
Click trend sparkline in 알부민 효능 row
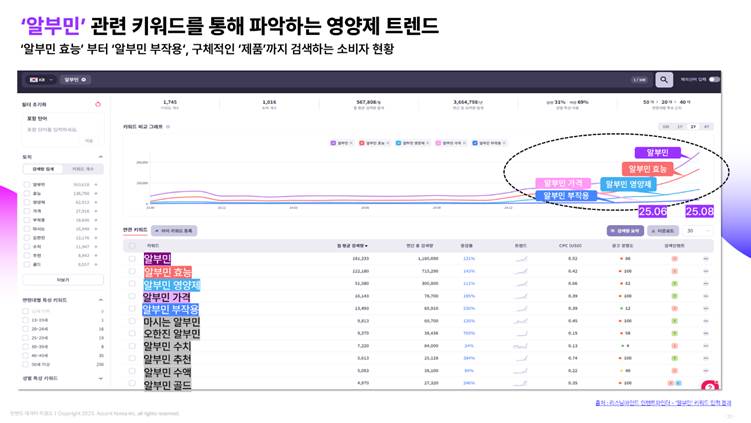click(x=520, y=271)
